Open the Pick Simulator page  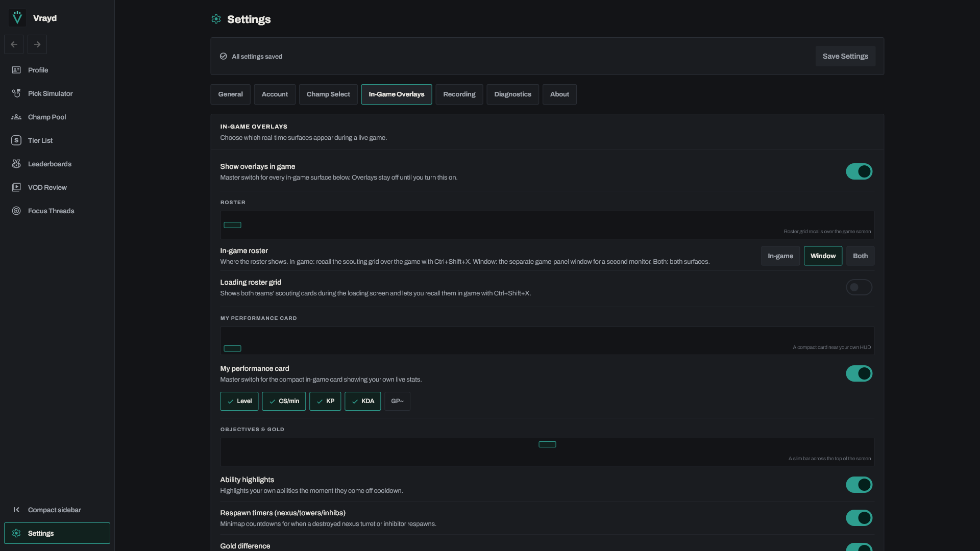coord(57,93)
